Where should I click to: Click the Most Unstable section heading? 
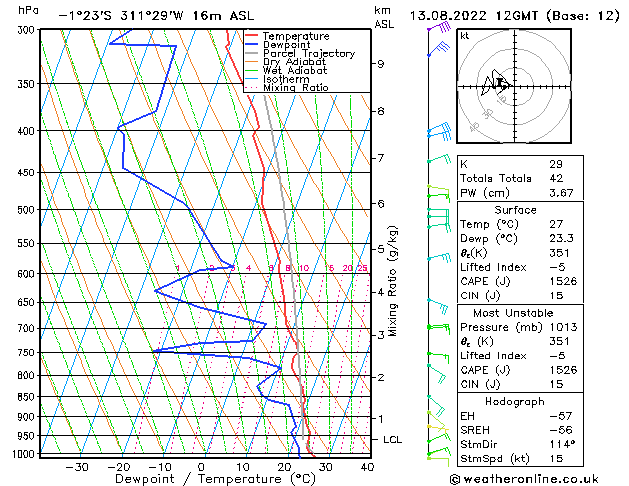(513, 313)
